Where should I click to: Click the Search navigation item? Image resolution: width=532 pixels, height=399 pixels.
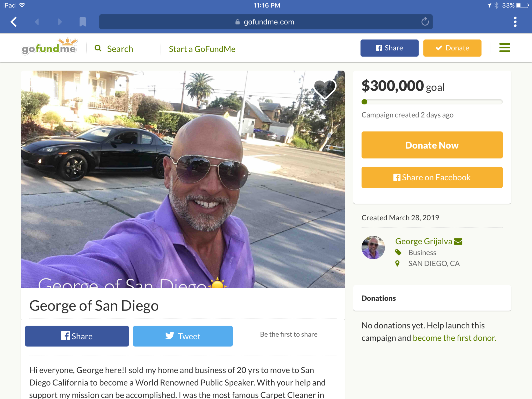point(120,49)
